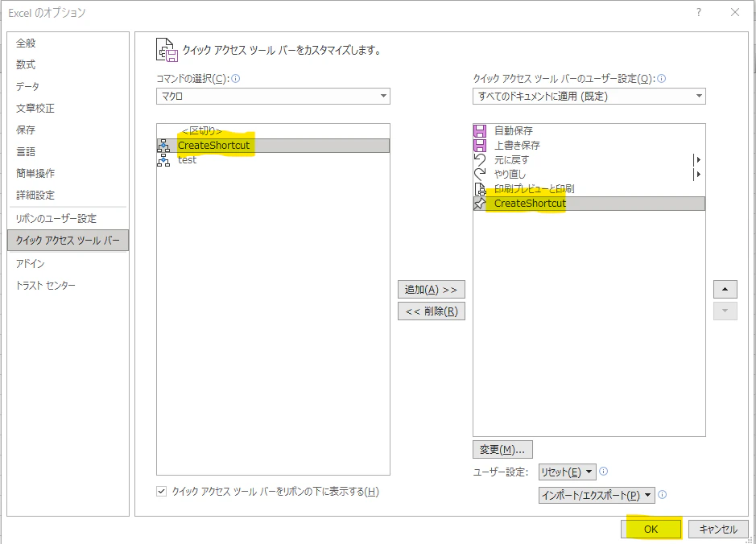Click info icon next to ユーザー設定(Q) label
Image resolution: width=756 pixels, height=544 pixels.
pos(662,79)
